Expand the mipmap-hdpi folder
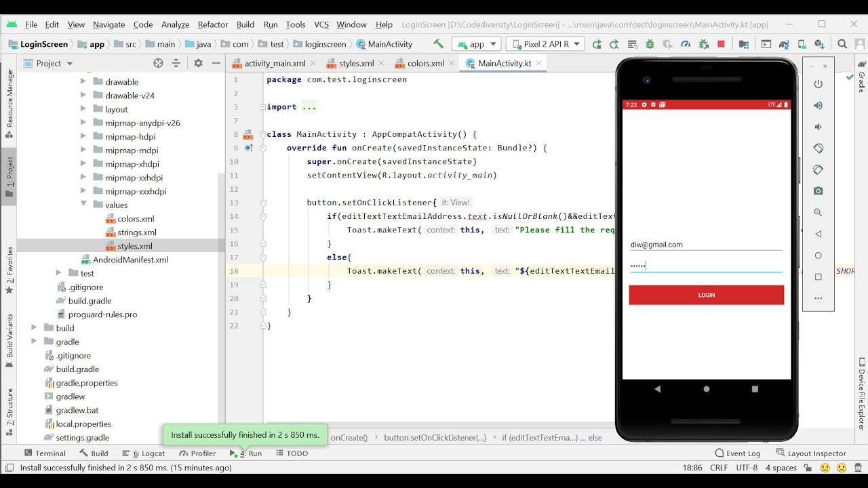 [x=83, y=136]
